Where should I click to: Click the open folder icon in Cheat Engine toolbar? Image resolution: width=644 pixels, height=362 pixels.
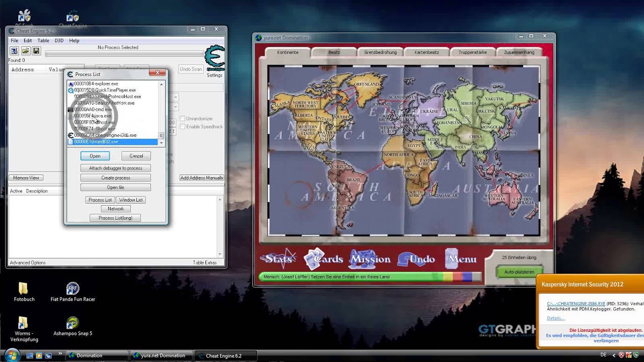25,51
